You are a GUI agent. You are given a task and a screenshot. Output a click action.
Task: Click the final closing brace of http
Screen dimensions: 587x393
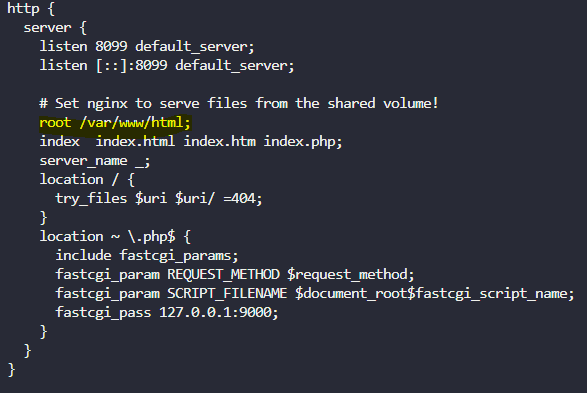pos(11,370)
